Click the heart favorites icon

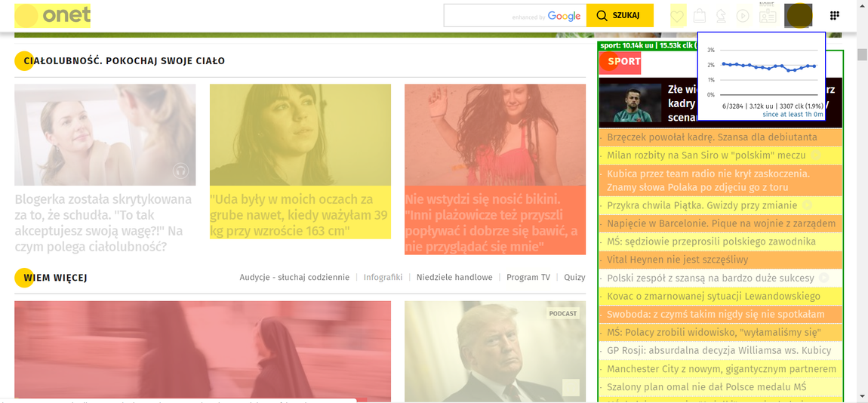[678, 16]
